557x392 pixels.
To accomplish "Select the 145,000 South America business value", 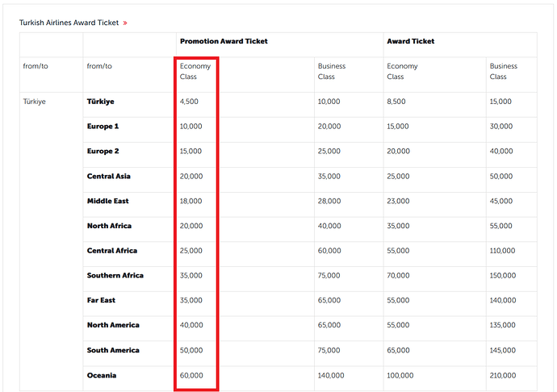I will pos(502,350).
